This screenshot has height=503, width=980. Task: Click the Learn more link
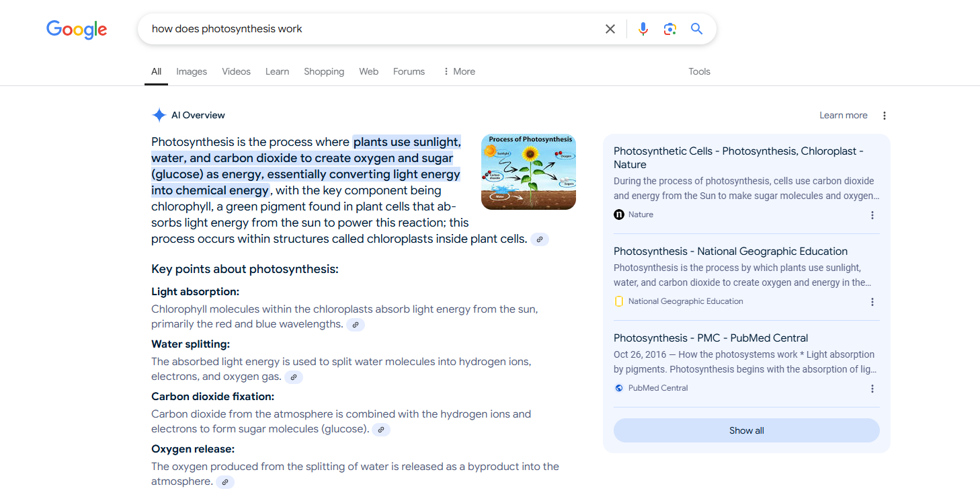click(x=843, y=116)
